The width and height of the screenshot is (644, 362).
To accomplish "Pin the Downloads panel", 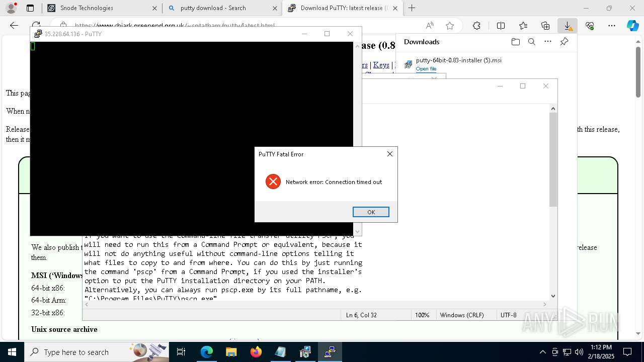I will coord(565,42).
